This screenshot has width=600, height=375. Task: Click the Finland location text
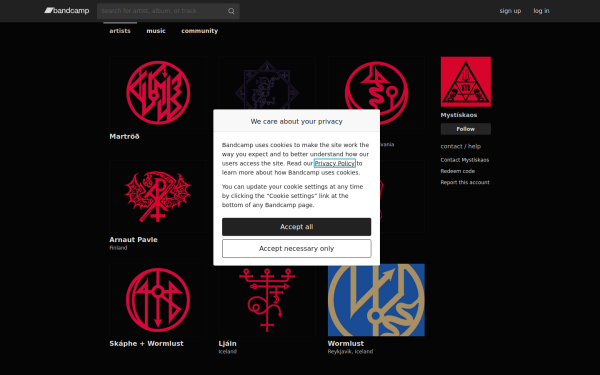118,248
